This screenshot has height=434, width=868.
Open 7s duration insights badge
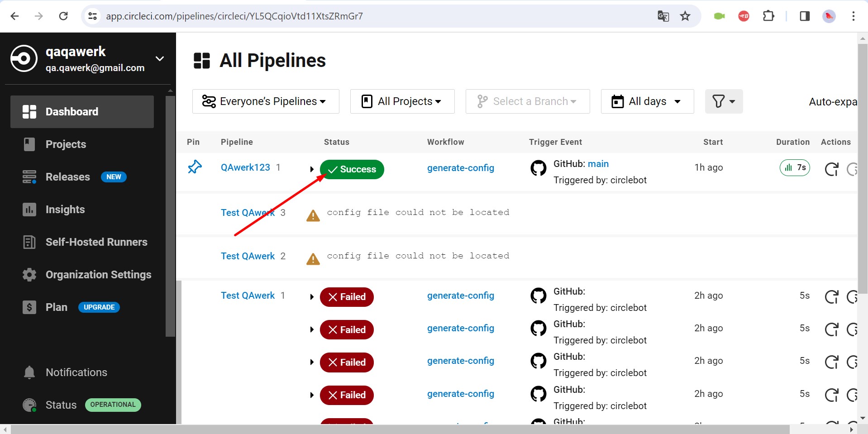(x=795, y=168)
